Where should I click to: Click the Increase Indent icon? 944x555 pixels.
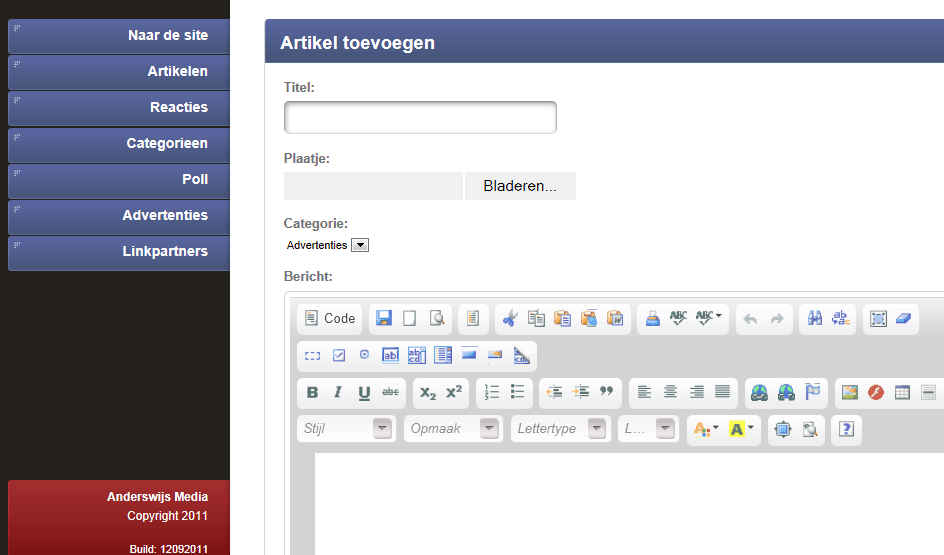(581, 392)
